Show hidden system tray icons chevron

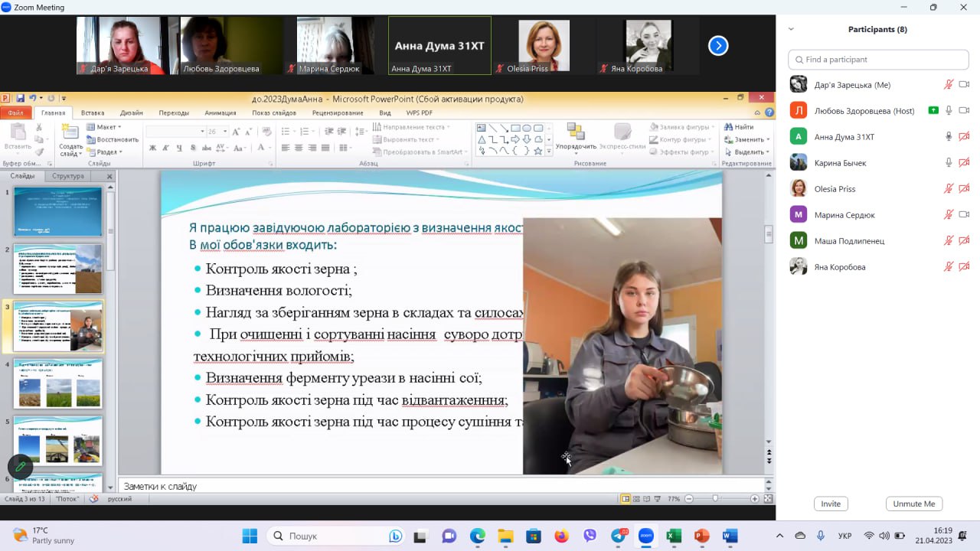tap(780, 536)
